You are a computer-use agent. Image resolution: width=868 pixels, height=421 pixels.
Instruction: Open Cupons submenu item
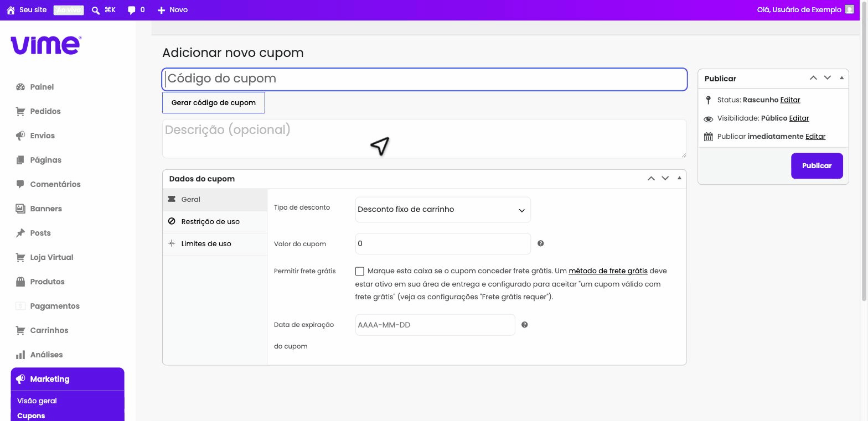point(31,415)
